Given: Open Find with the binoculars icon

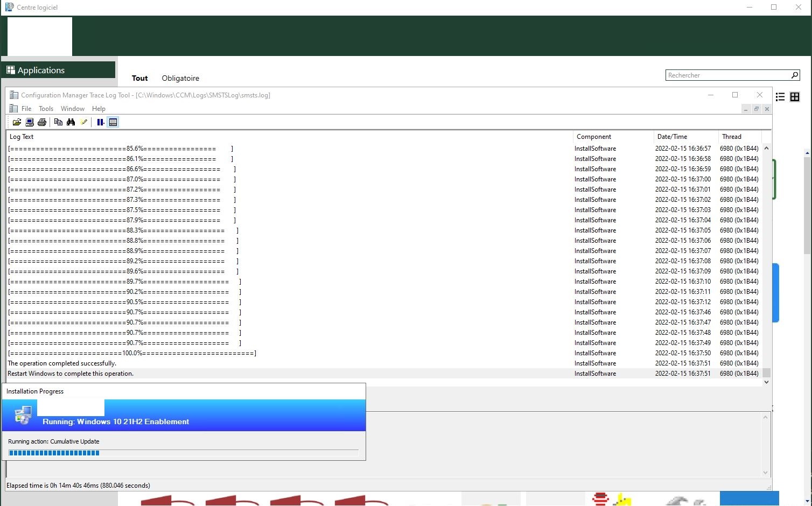Looking at the screenshot, I should pos(71,122).
